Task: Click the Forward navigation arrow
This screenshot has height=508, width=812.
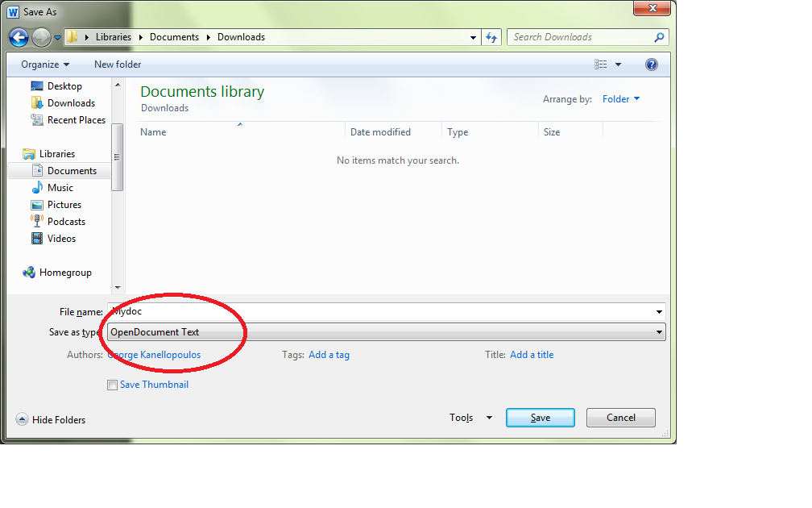Action: tap(41, 37)
